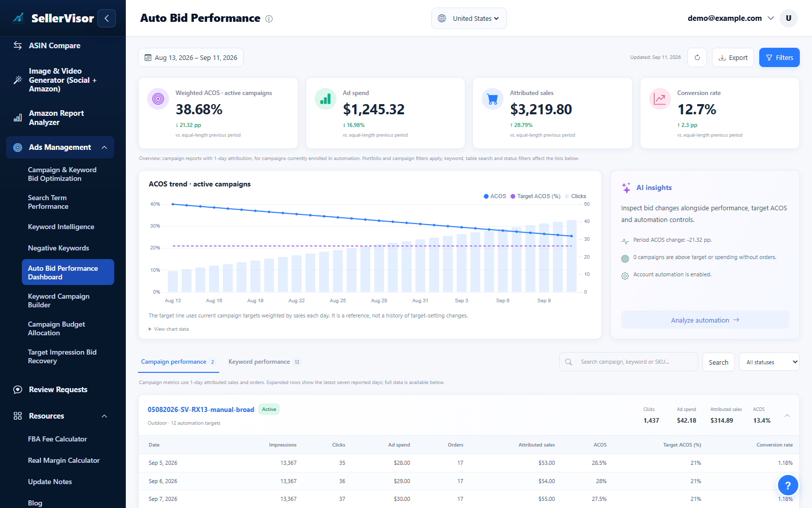
Task: Toggle the Clicks legend entry
Action: click(x=576, y=196)
